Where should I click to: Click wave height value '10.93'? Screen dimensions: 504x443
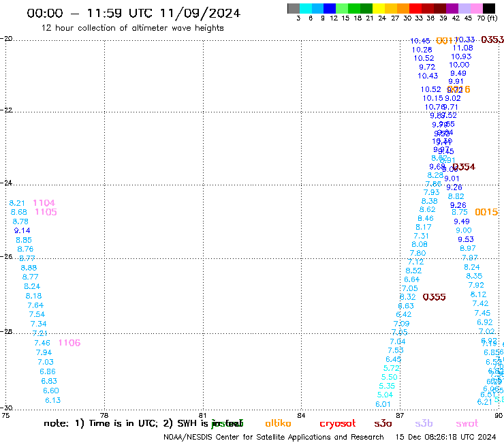(461, 57)
